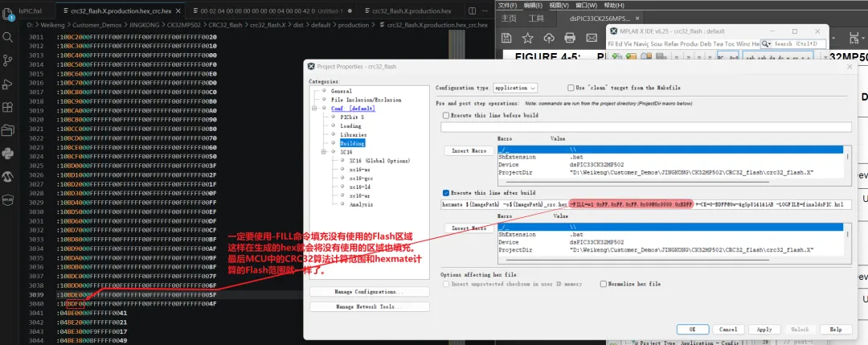Open the 帮助(H) menu
Screen dimensions: 868x345
[x=613, y=5]
